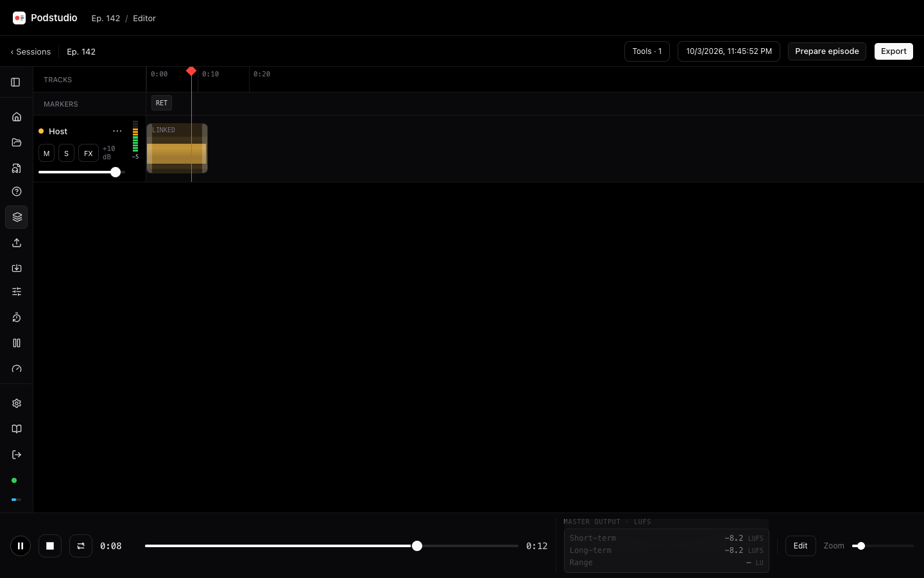This screenshot has width=924, height=578.
Task: Click the total time 0:12 display
Action: point(537,546)
